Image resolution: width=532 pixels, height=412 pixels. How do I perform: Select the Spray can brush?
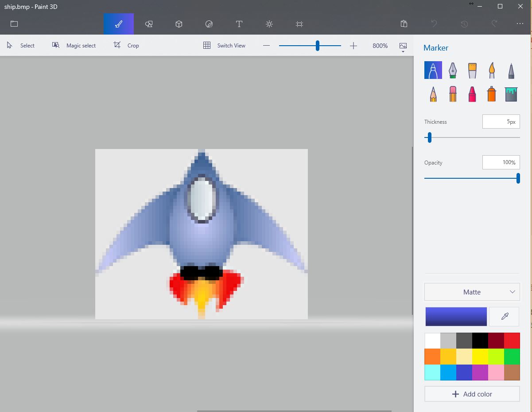[491, 94]
